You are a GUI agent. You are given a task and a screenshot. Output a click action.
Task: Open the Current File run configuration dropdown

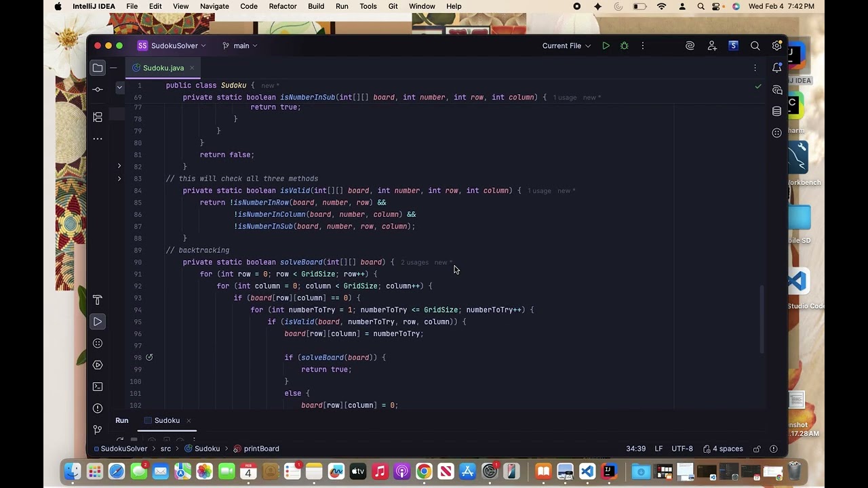566,46
